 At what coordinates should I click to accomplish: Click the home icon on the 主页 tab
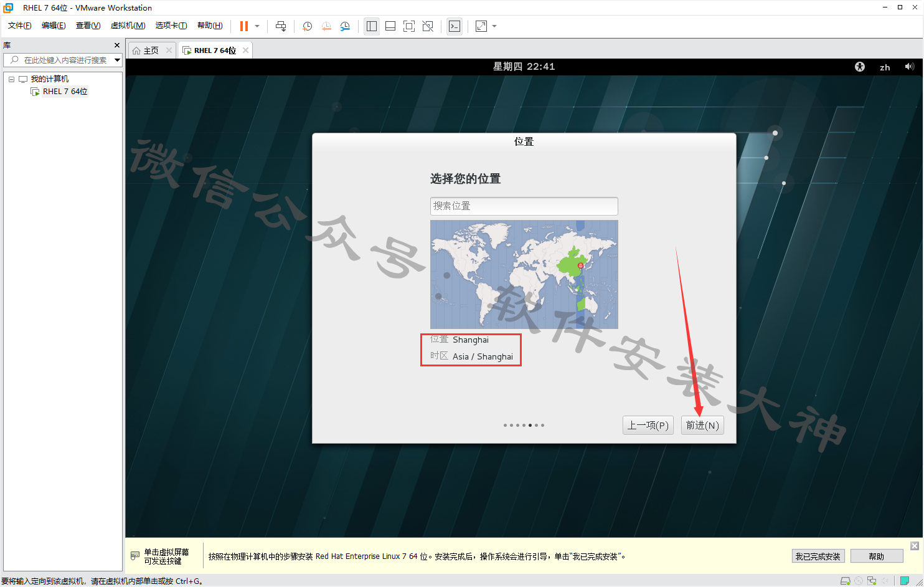coord(136,50)
